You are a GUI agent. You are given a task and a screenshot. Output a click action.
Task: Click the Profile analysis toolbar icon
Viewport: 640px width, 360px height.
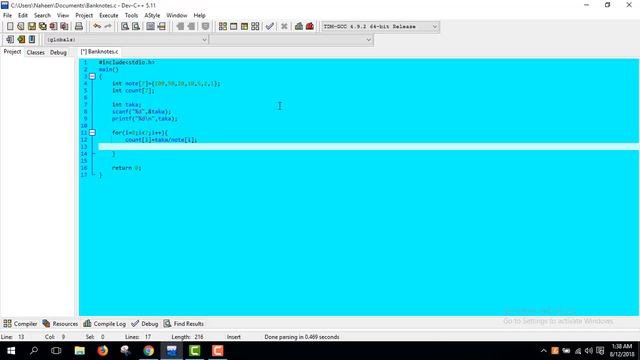[x=299, y=27]
